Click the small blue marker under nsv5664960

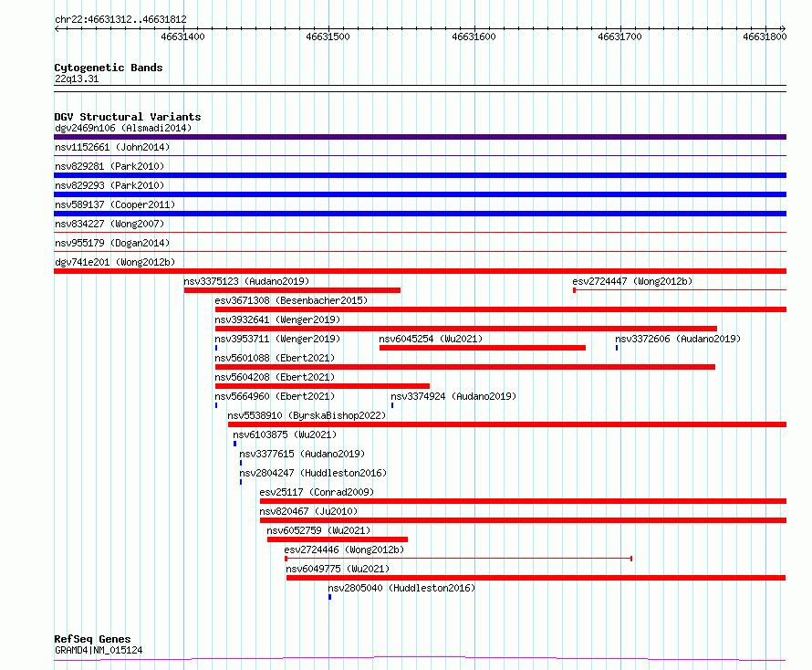pyautogui.click(x=216, y=405)
